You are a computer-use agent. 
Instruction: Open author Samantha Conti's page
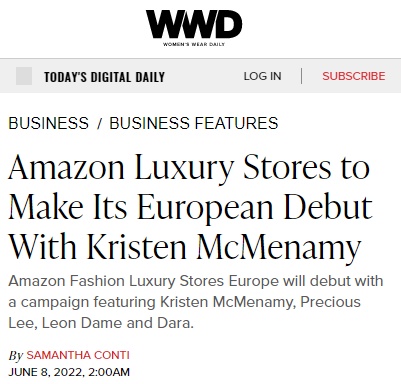click(x=78, y=355)
